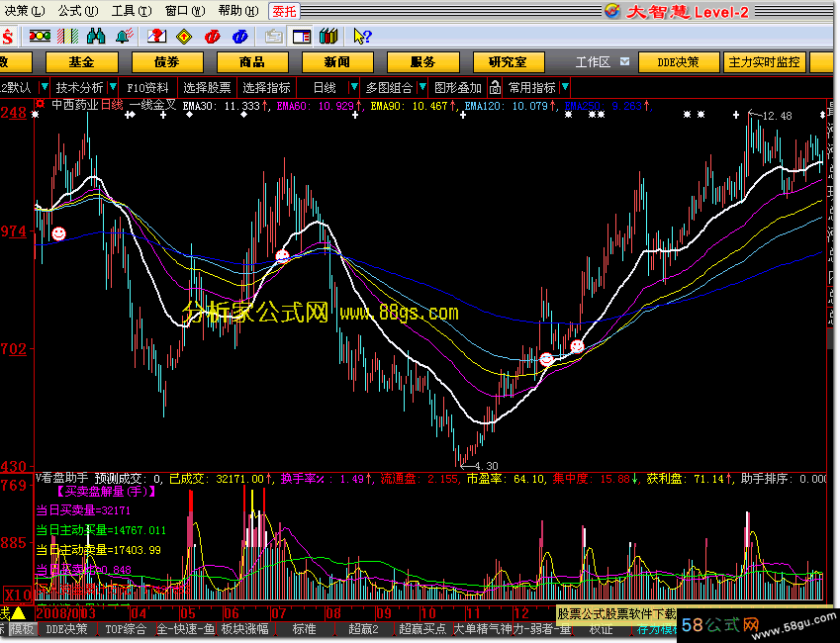Open the 工具 menu
840x643 pixels.
(132, 11)
